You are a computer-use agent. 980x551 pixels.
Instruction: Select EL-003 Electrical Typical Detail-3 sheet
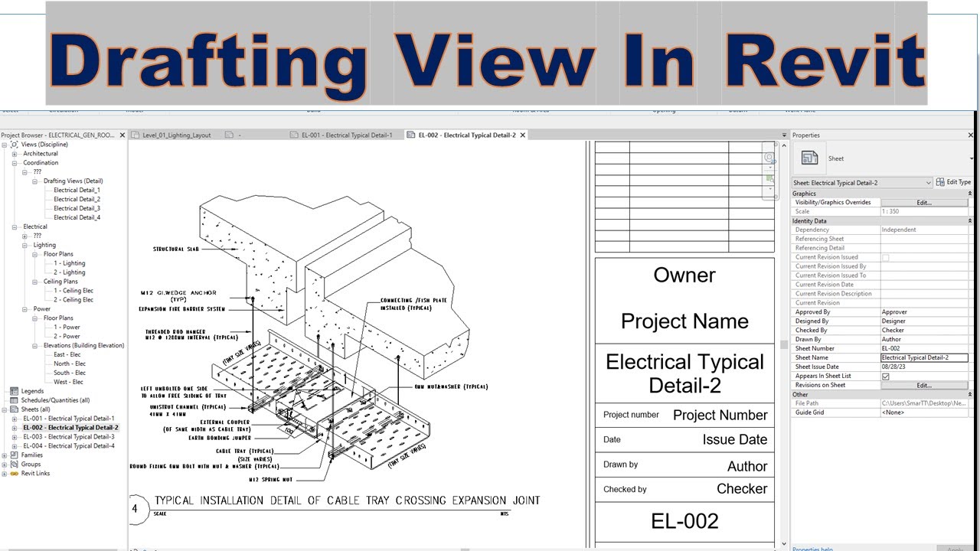pos(69,437)
